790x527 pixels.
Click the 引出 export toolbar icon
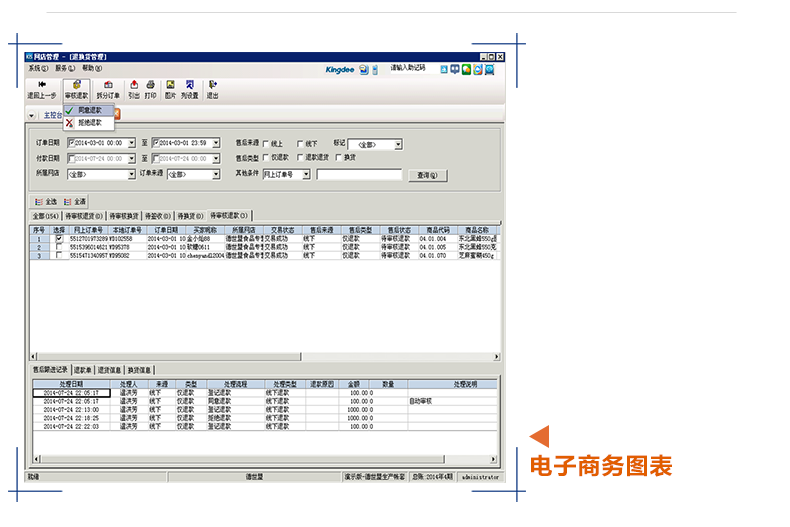click(x=134, y=87)
